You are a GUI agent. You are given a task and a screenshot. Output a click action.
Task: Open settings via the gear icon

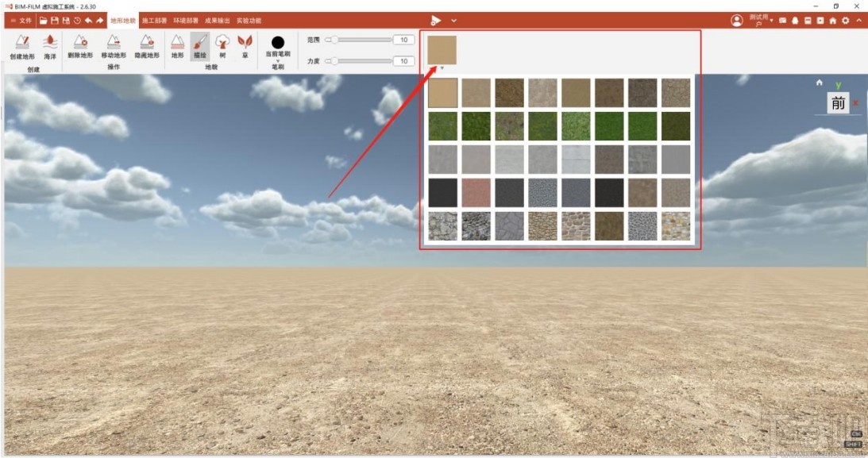click(845, 21)
